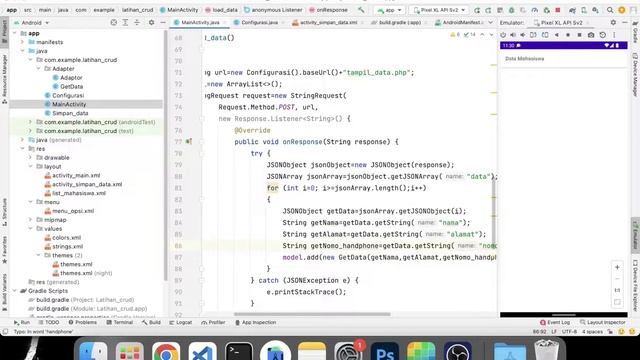
Task: Open Project panel settings gear
Action: click(151, 22)
